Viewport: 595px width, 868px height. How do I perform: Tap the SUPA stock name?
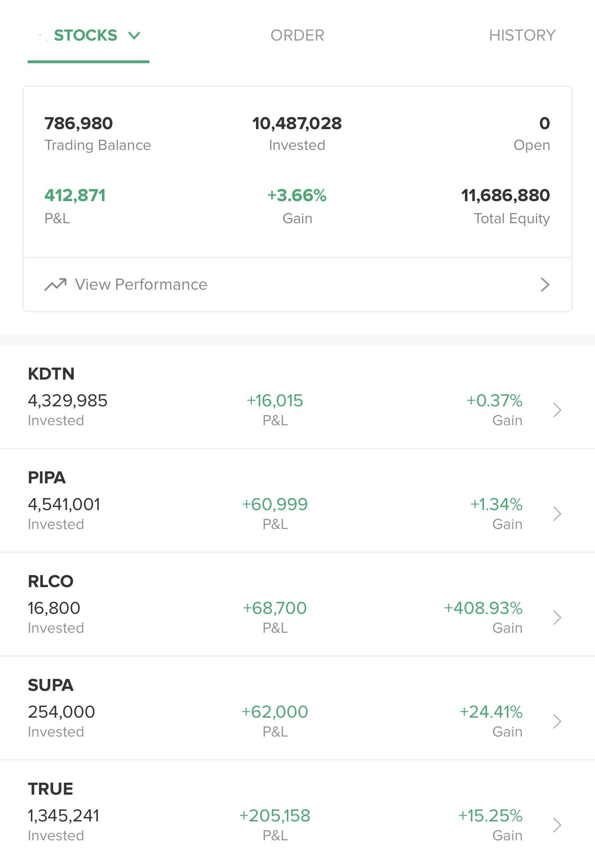[x=50, y=685]
